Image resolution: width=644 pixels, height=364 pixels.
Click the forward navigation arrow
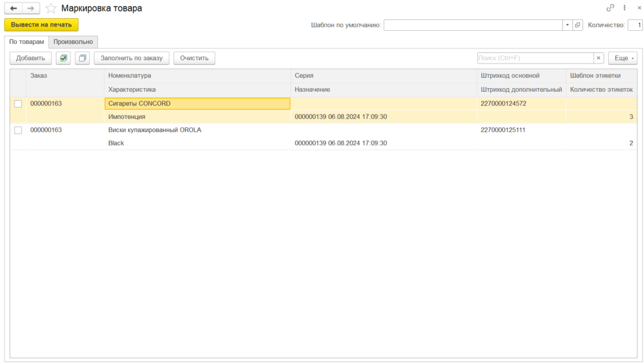coord(31,8)
